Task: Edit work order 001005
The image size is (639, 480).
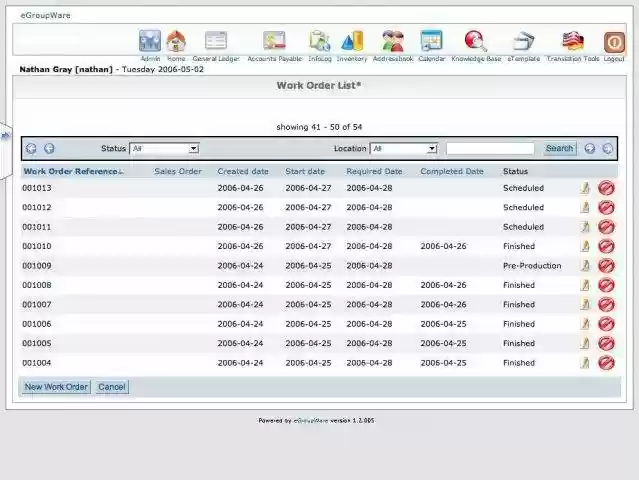Action: click(585, 343)
